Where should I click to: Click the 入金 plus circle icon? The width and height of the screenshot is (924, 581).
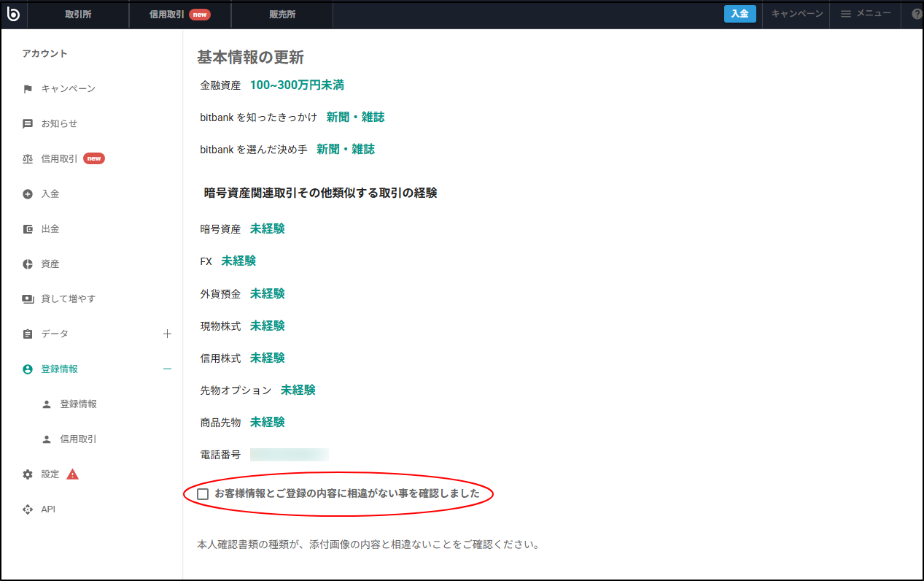coord(28,194)
